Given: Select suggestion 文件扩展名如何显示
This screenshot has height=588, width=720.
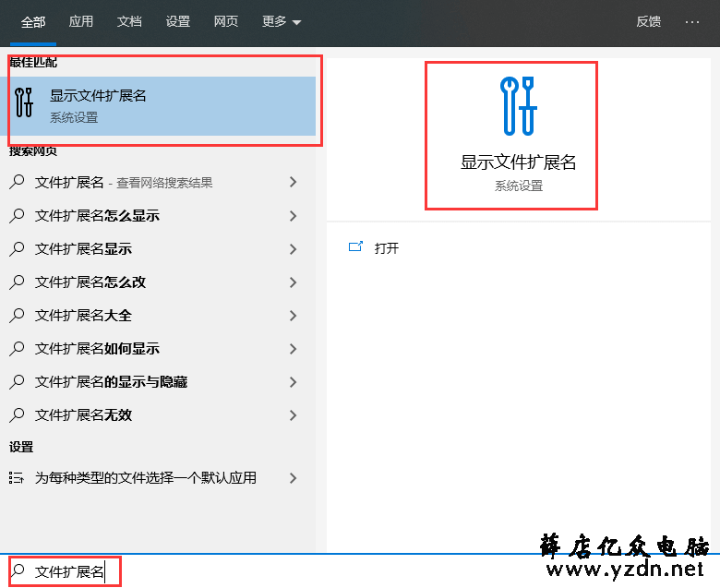Looking at the screenshot, I should (x=158, y=349).
